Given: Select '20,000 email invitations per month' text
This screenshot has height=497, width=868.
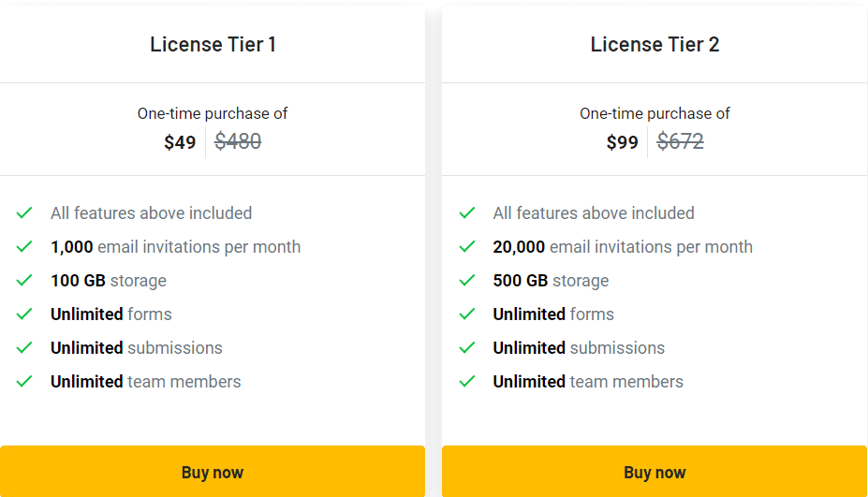Looking at the screenshot, I should click(623, 247).
